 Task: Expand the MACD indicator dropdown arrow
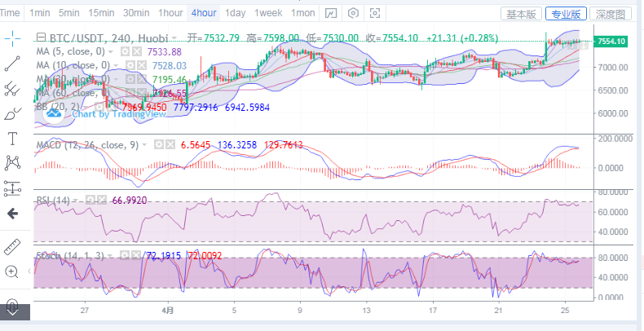(x=145, y=144)
